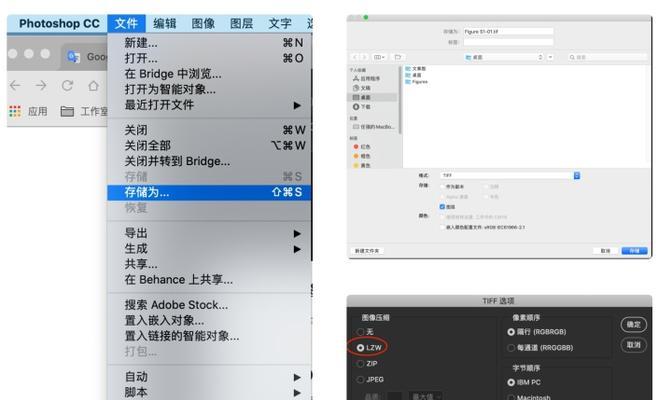The width and height of the screenshot is (672, 400).
Task: Select IBM PC byte order
Action: pyautogui.click(x=511, y=382)
